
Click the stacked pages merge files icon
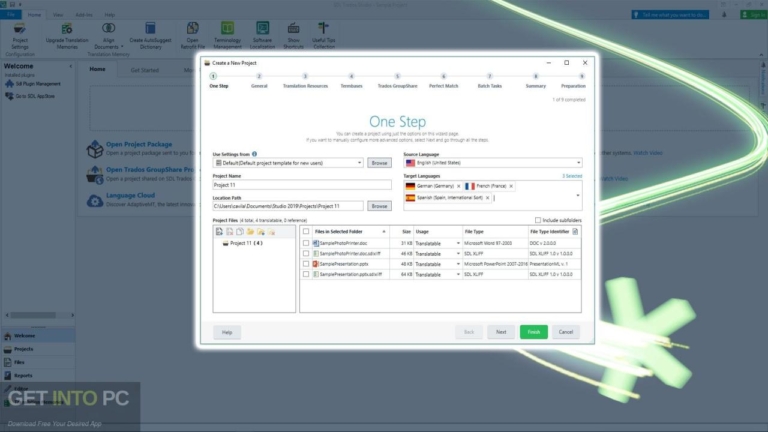click(x=240, y=232)
